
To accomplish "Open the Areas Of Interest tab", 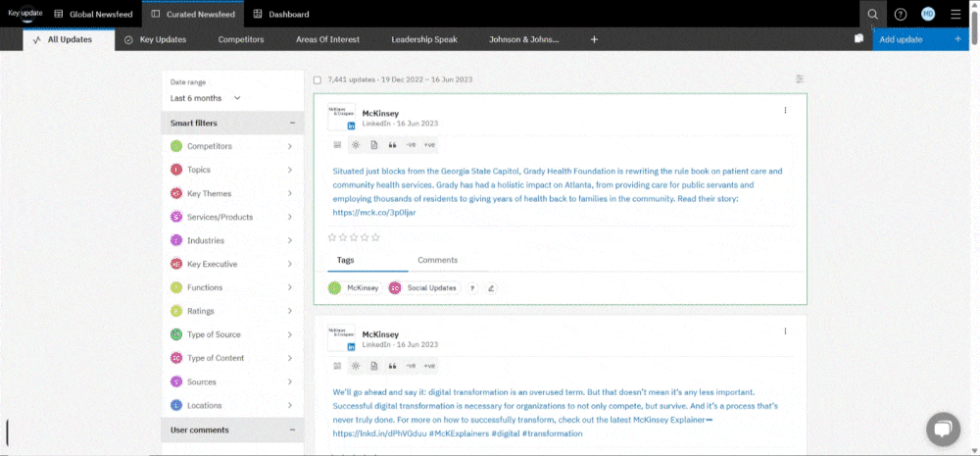I will tap(327, 39).
